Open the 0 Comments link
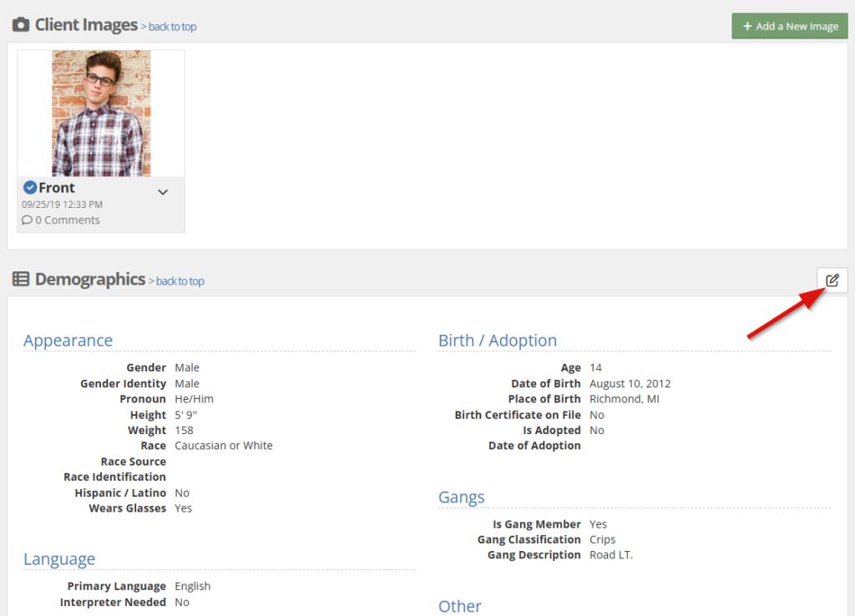The image size is (855, 616). click(x=68, y=220)
